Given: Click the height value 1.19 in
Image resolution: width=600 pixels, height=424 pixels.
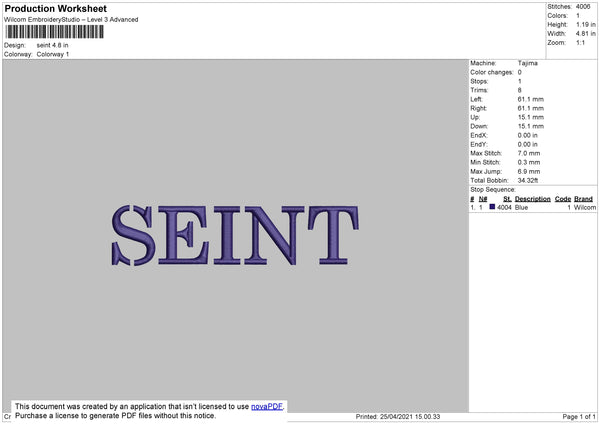Looking at the screenshot, I should tap(585, 24).
